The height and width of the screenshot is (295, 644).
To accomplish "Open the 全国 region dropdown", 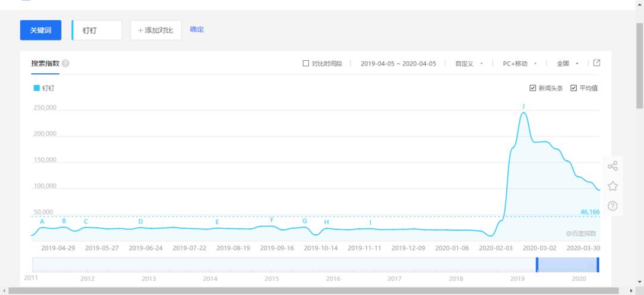I will click(x=568, y=64).
